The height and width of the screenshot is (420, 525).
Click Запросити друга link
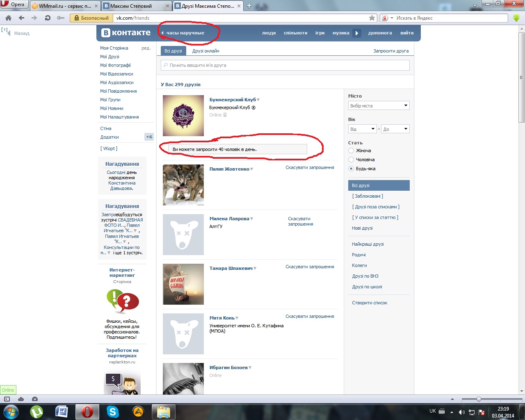click(x=391, y=51)
